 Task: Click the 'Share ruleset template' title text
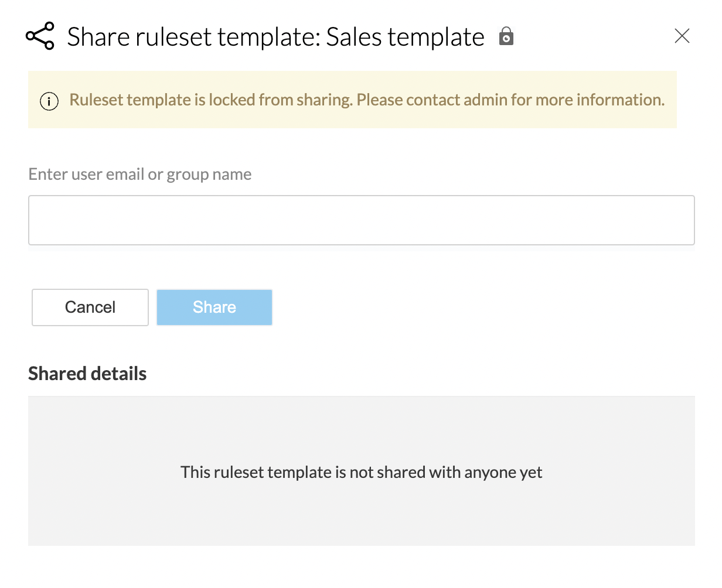tap(193, 37)
